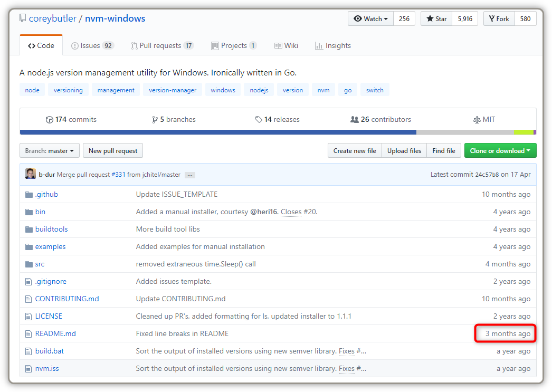Click the examples folder icon
The height and width of the screenshot is (392, 552).
(x=29, y=247)
